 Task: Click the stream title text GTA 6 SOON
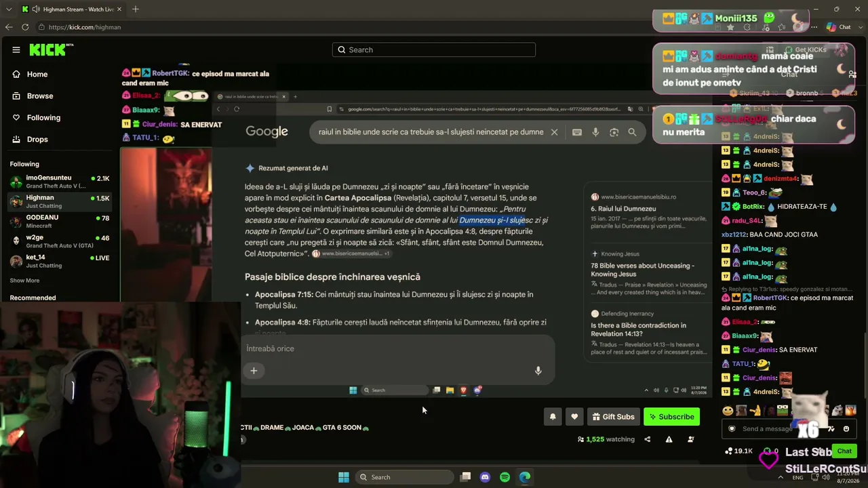(x=342, y=428)
